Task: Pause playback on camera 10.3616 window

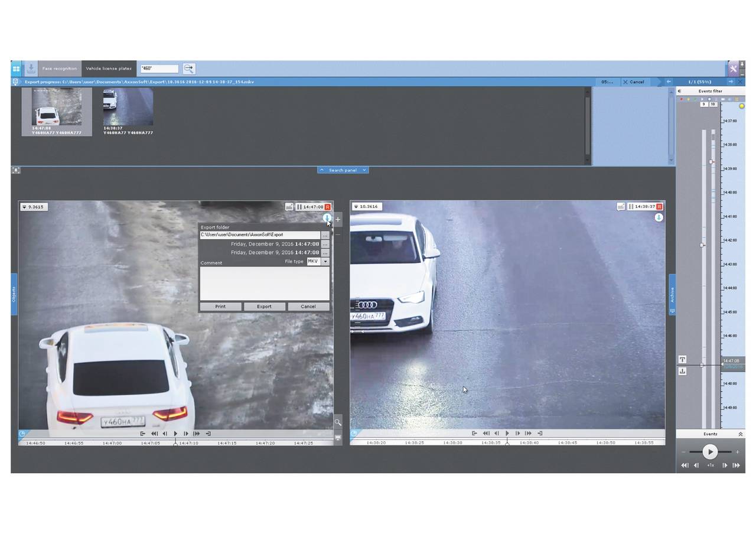Action: point(631,207)
